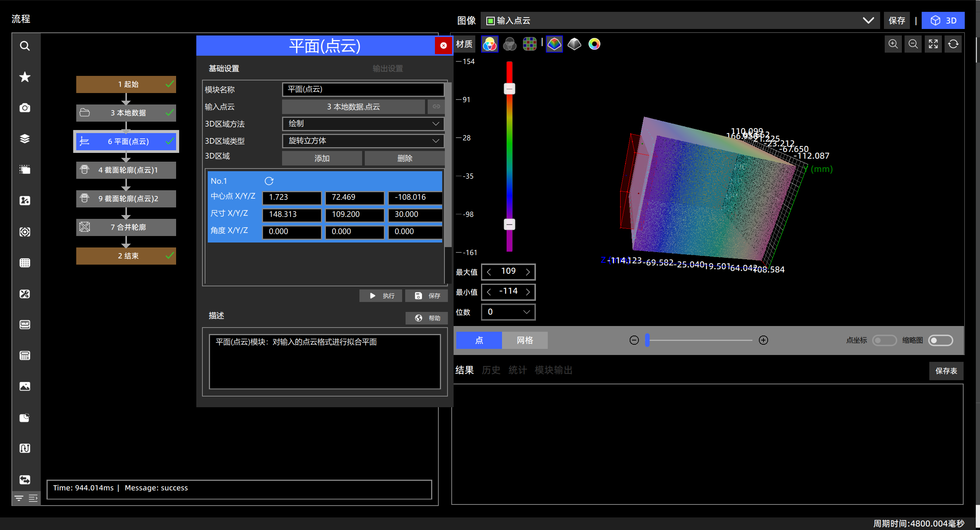Viewport: 980px width, 530px height.
Task: Toggle the 3D view button
Action: 943,21
